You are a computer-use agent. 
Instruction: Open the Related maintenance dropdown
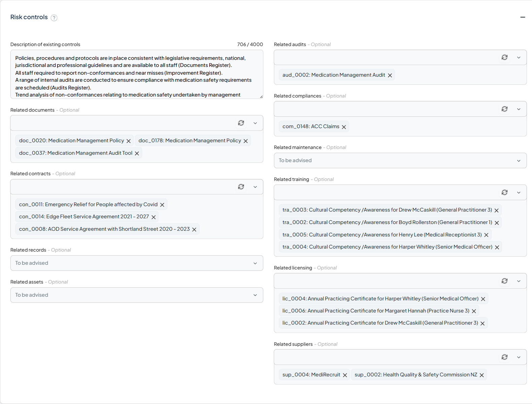tap(400, 160)
